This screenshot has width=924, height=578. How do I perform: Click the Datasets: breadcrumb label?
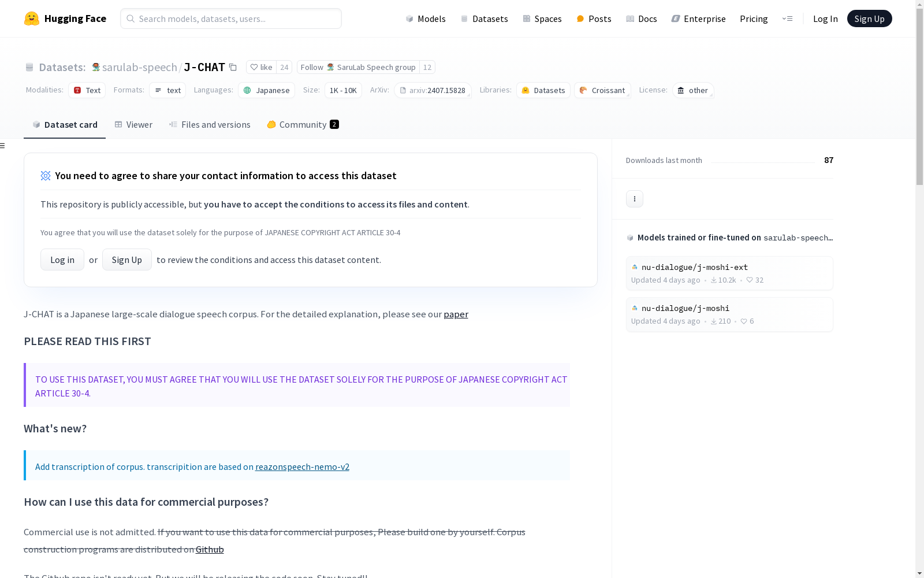tap(62, 67)
